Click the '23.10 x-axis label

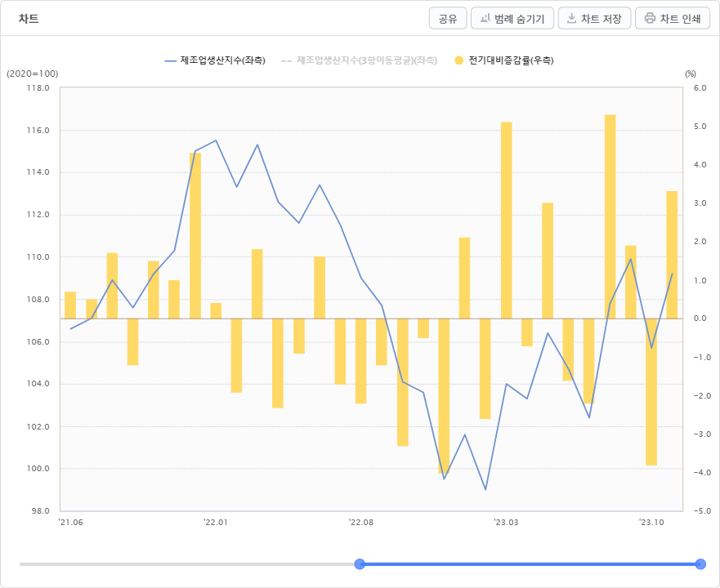652,523
